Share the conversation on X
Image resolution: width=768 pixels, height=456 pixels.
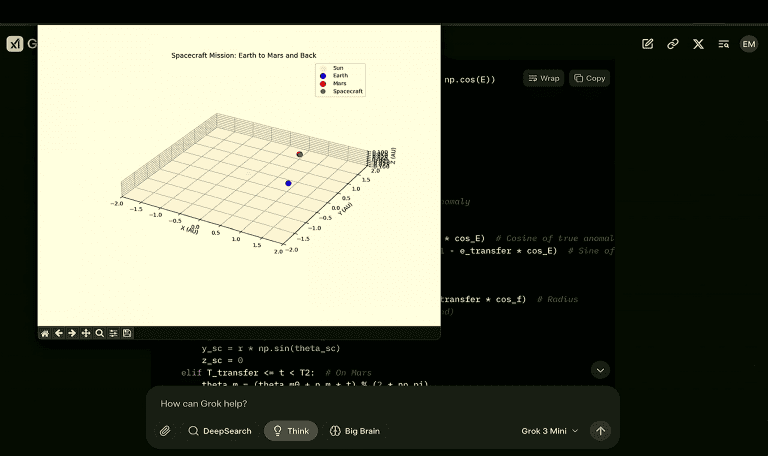coord(698,44)
